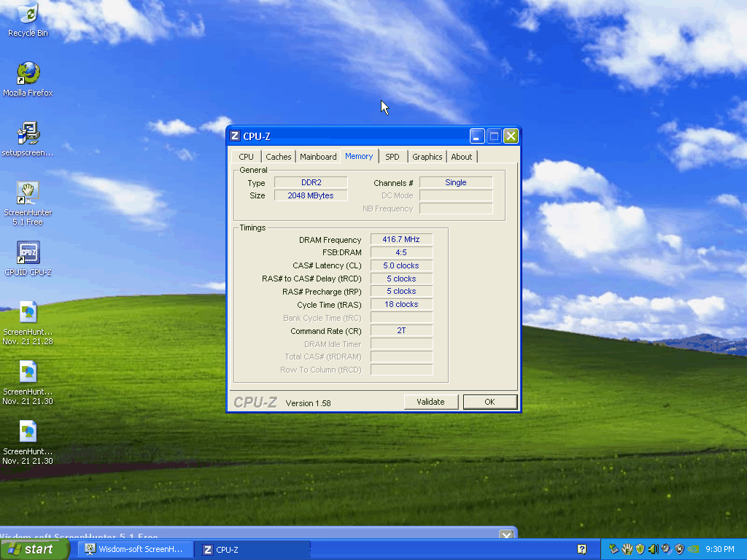This screenshot has height=560, width=747.
Task: Click the Size value 2048 MBytes
Action: [311, 195]
